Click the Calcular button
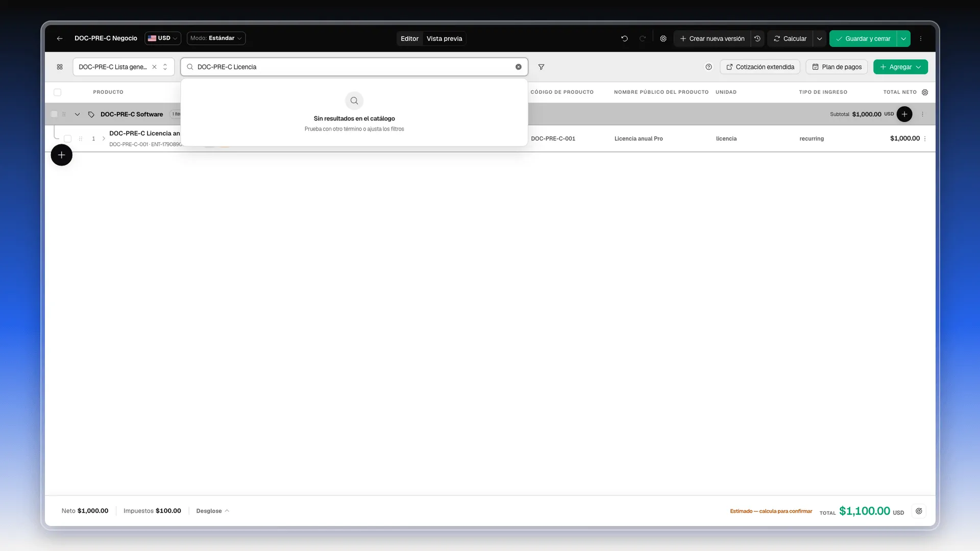This screenshot has height=551, width=980. coord(790,38)
